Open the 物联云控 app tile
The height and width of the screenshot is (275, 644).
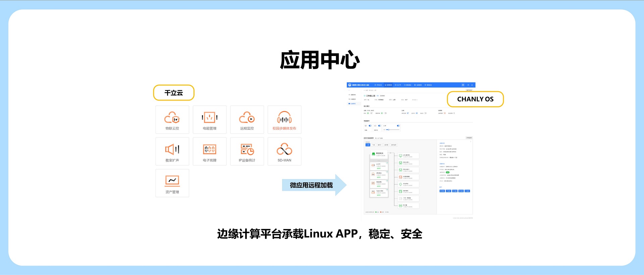[x=172, y=119]
